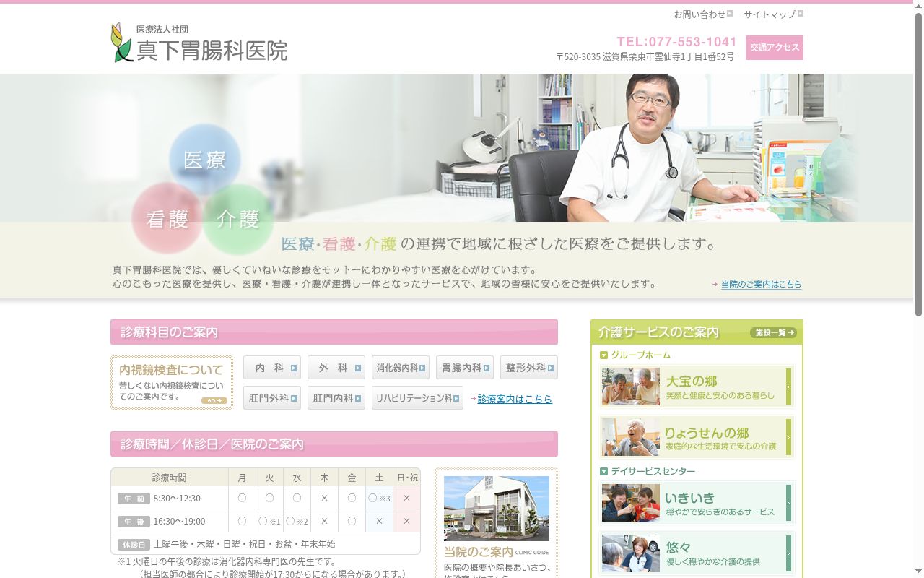Viewport: 924px width, 578px height.
Task: Click the デイサービスセンター section heading
Action: [653, 471]
